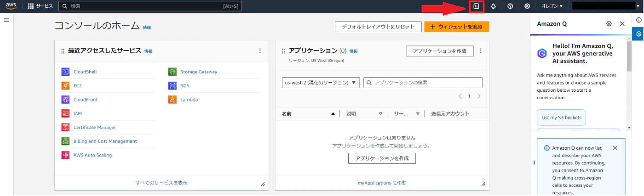The height and width of the screenshot is (196, 644).
Task: Open the IAM service icon
Action: 65,113
